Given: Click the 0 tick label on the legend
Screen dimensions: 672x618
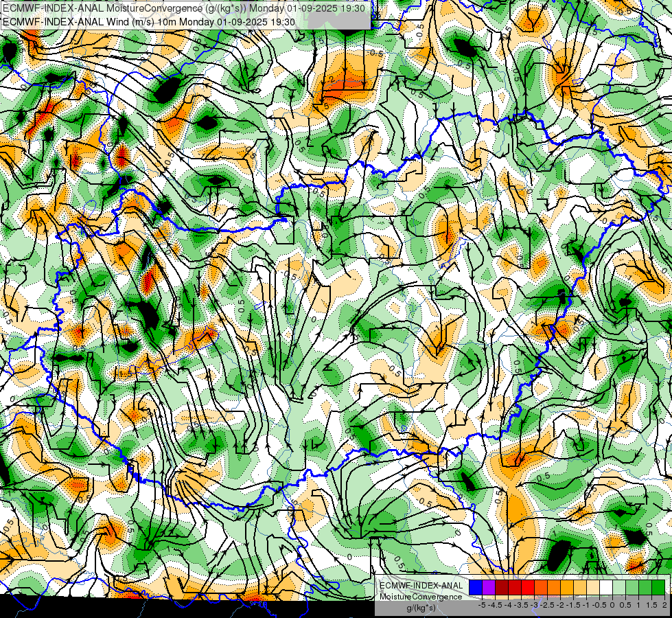Looking at the screenshot, I should [612, 605].
